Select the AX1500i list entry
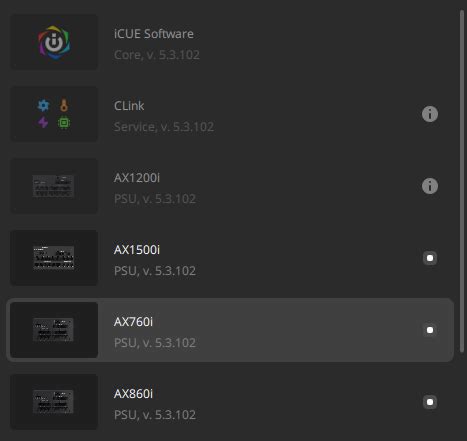This screenshot has height=441, width=467. coord(230,258)
